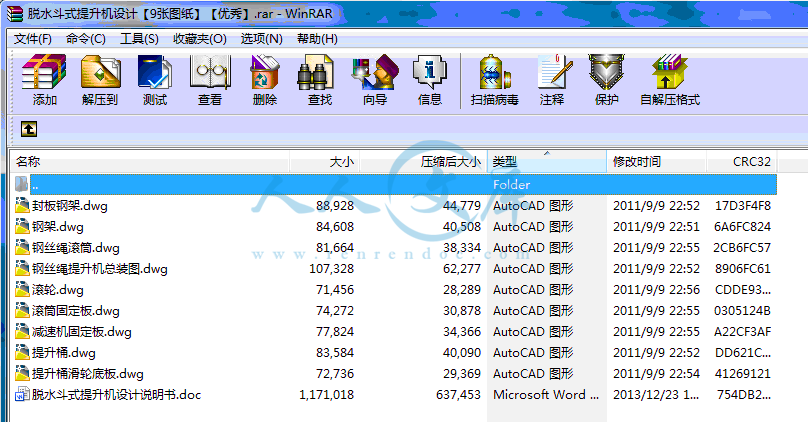Click the icon of 提升桶滑轮底板.dwg
Image resolution: width=808 pixels, height=422 pixels.
(22, 374)
